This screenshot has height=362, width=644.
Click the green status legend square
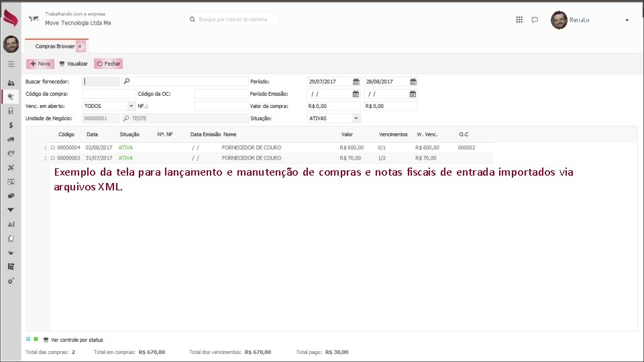coord(36,339)
